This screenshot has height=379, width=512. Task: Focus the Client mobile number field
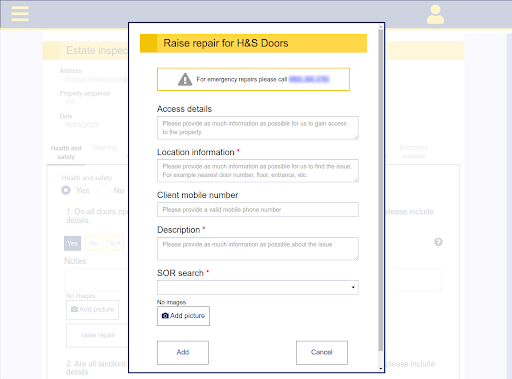click(x=258, y=210)
